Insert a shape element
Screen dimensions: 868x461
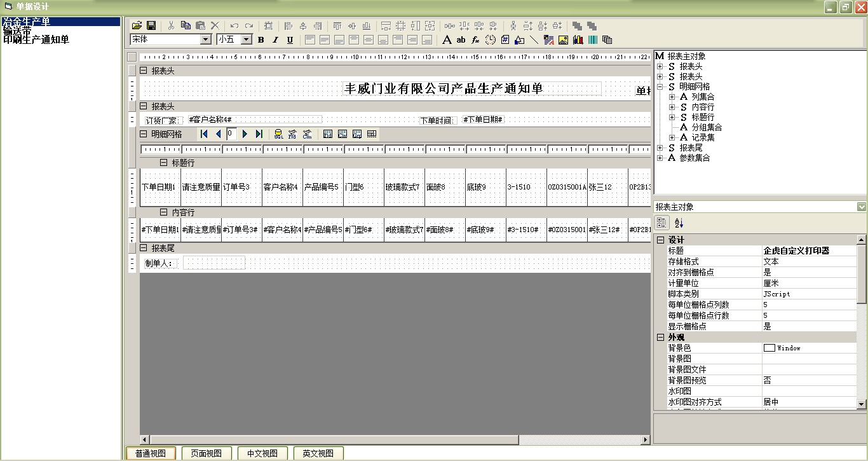pos(519,39)
